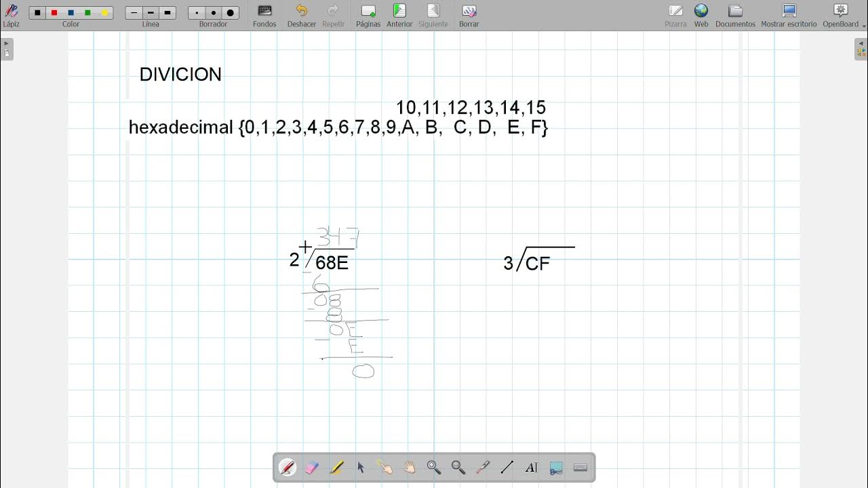Select the eraser tool in stylus palette
Screen dimensions: 868x488
click(312, 468)
